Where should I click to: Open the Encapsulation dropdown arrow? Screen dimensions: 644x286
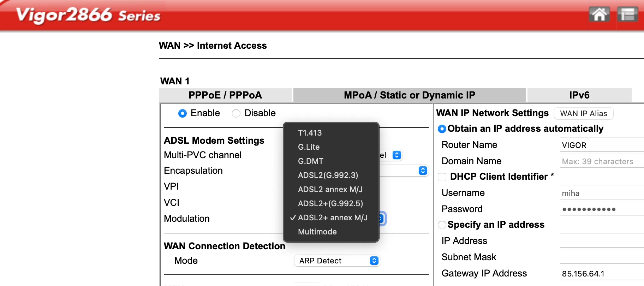click(x=423, y=171)
